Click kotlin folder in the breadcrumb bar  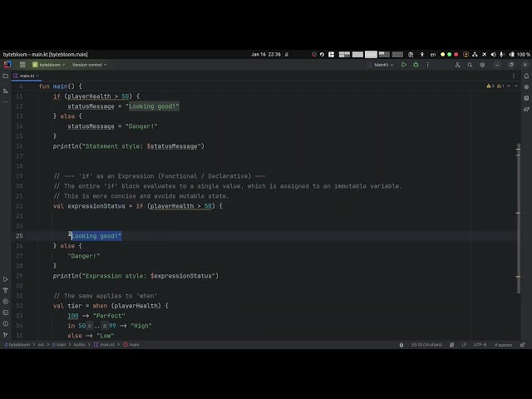coord(80,345)
